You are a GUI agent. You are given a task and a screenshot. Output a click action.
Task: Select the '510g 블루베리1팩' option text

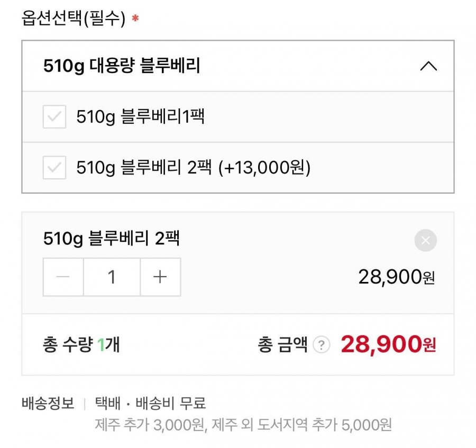[x=140, y=117]
